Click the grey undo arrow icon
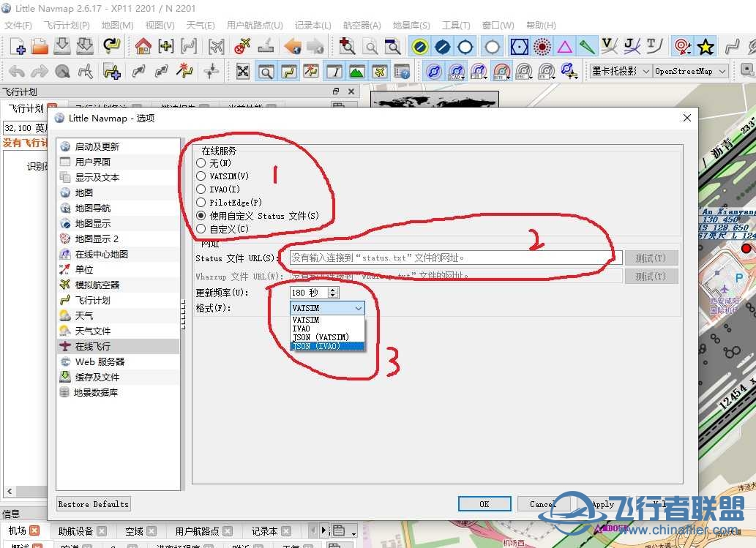This screenshot has height=548, width=756. pyautogui.click(x=17, y=72)
